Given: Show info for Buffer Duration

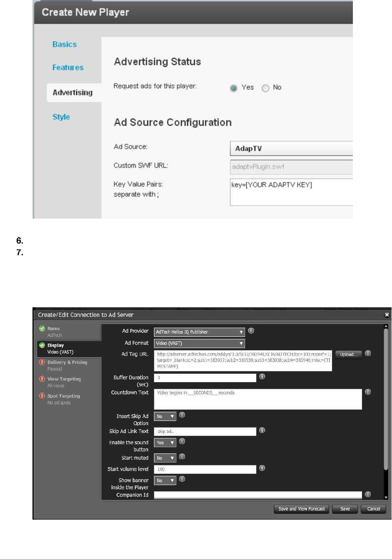Looking at the screenshot, I should 262,376.
